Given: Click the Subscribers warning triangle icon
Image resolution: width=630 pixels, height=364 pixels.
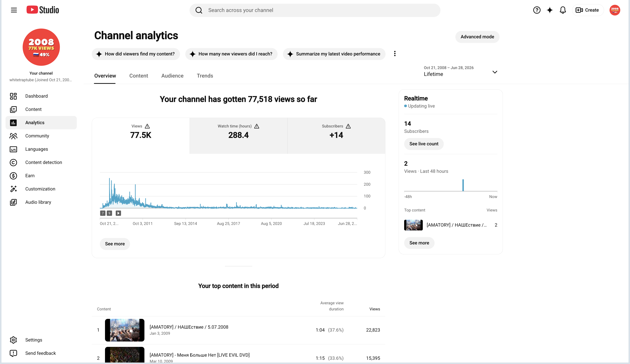Looking at the screenshot, I should [348, 126].
